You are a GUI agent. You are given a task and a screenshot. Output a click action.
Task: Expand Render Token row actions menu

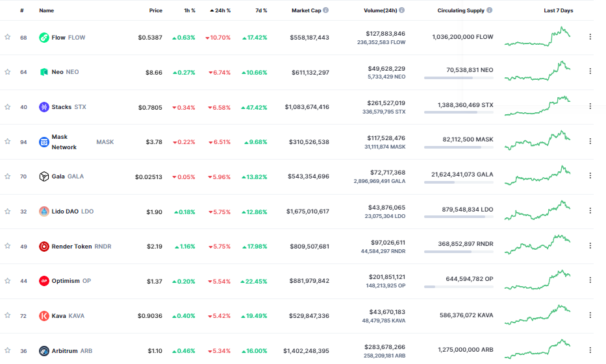(x=590, y=245)
